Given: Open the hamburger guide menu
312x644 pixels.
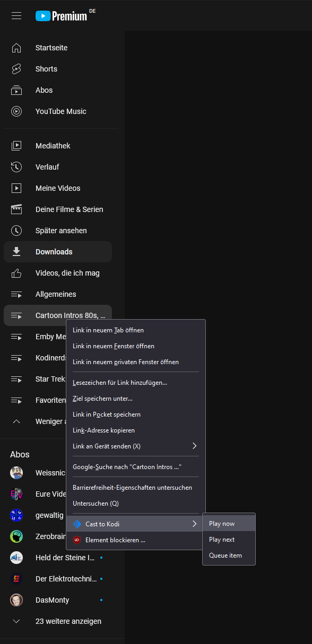Looking at the screenshot, I should point(16,16).
